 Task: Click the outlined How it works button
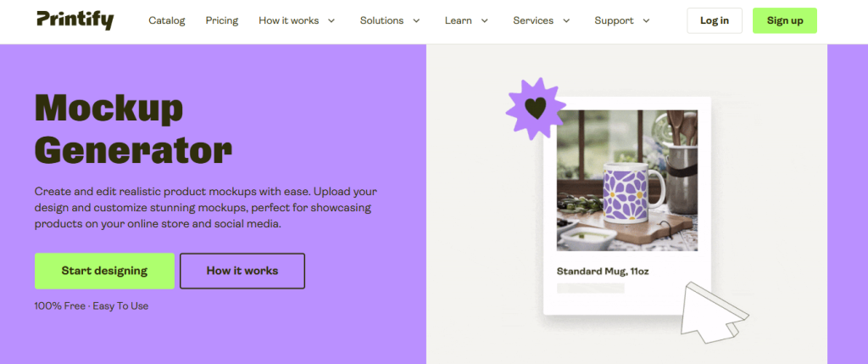[242, 271]
